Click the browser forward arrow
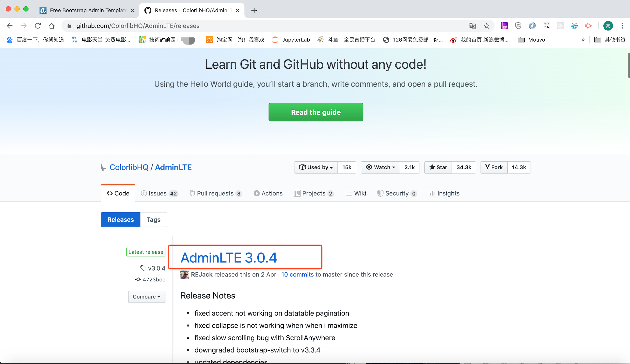 click(24, 26)
